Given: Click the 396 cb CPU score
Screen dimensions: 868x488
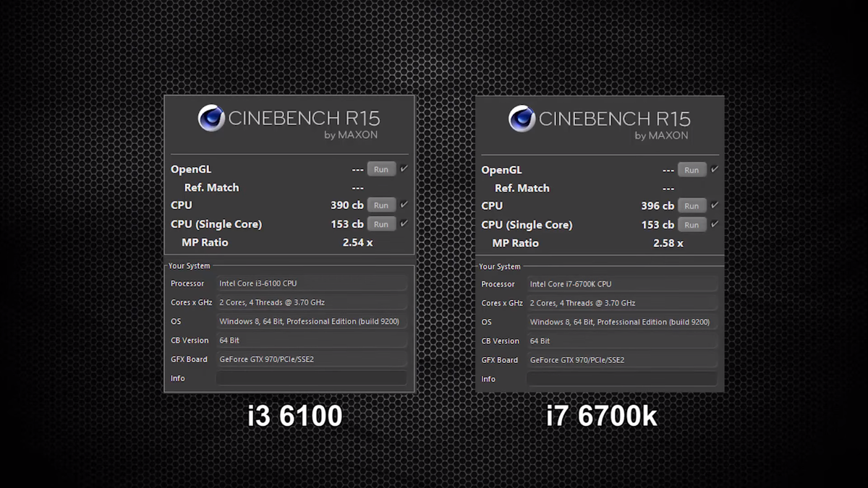Looking at the screenshot, I should pyautogui.click(x=658, y=206).
